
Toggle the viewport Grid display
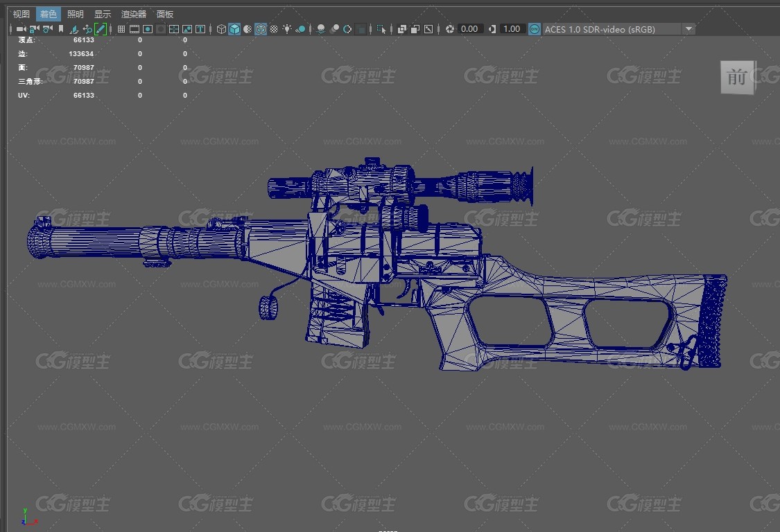click(x=121, y=29)
